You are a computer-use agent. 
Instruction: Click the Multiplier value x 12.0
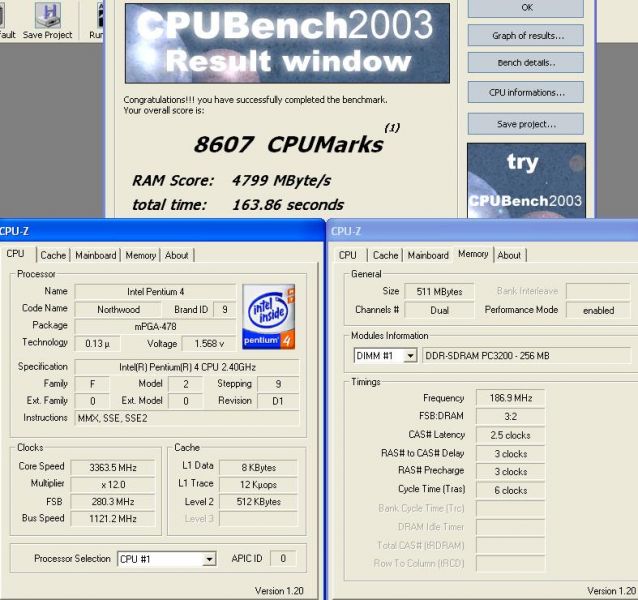pyautogui.click(x=113, y=485)
